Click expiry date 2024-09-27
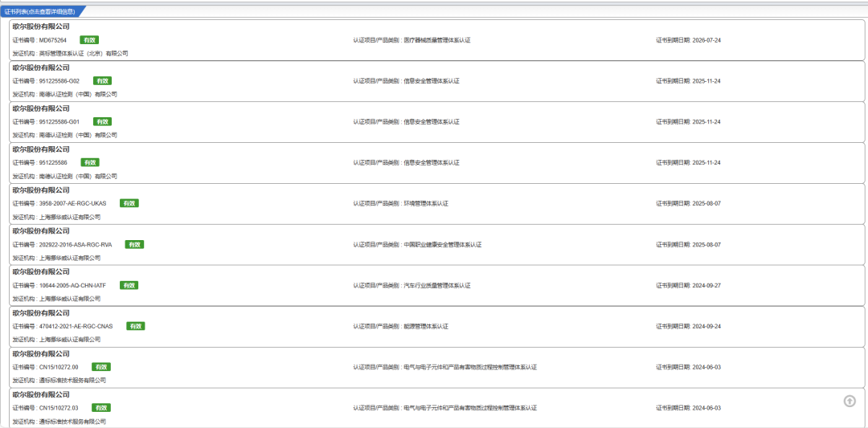868x428 pixels. pos(706,286)
